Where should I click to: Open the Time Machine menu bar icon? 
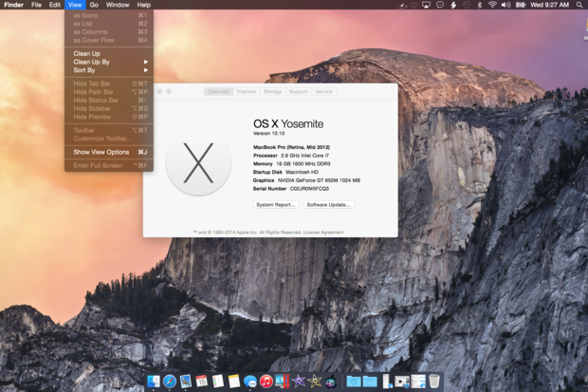pyautogui.click(x=467, y=5)
